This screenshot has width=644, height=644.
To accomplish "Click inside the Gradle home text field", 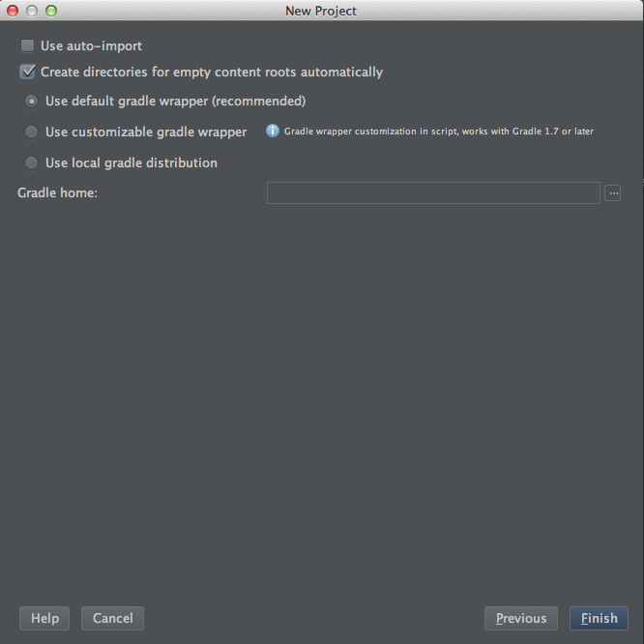I will [x=433, y=193].
